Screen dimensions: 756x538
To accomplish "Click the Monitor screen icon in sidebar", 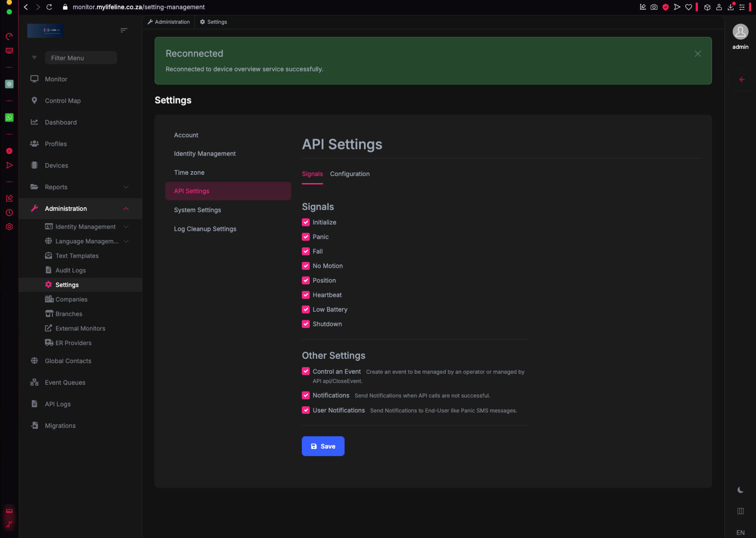I will pyautogui.click(x=34, y=79).
